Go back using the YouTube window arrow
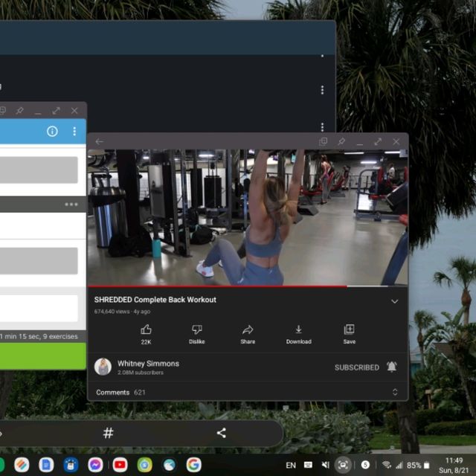 [x=100, y=142]
